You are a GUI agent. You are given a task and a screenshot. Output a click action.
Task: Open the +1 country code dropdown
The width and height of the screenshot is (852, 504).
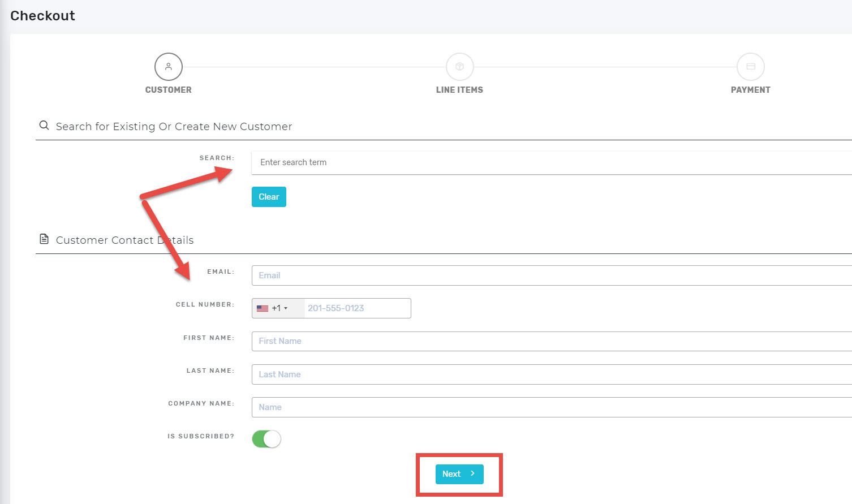tap(278, 308)
